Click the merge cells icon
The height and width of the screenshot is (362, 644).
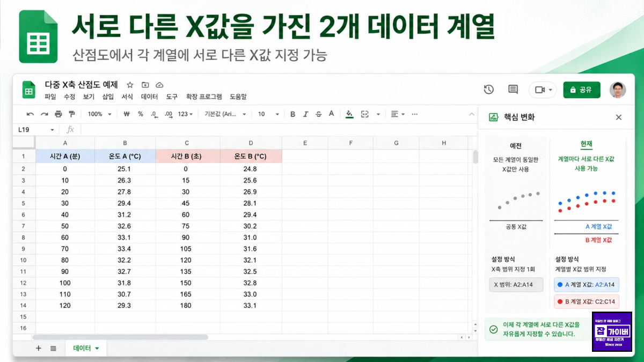(x=365, y=114)
